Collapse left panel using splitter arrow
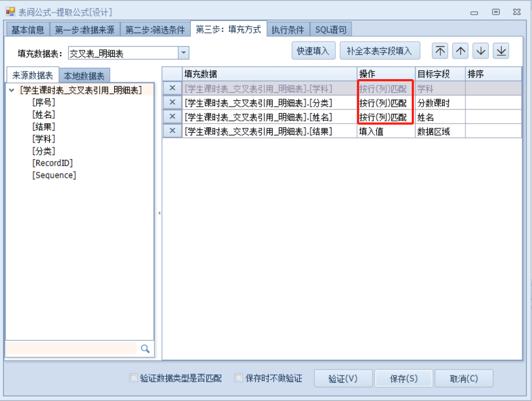Screen dimensions: 532x401 coord(159,214)
